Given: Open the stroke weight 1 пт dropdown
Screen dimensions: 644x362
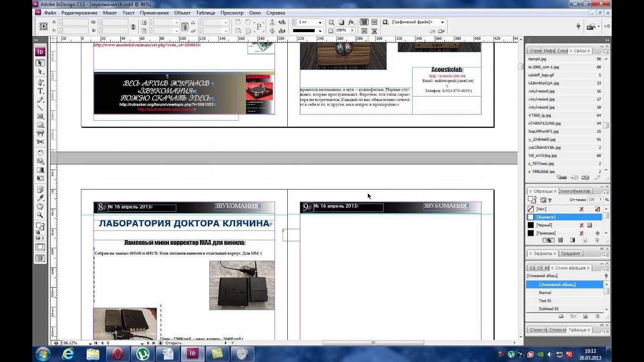Looking at the screenshot, I should [320, 23].
